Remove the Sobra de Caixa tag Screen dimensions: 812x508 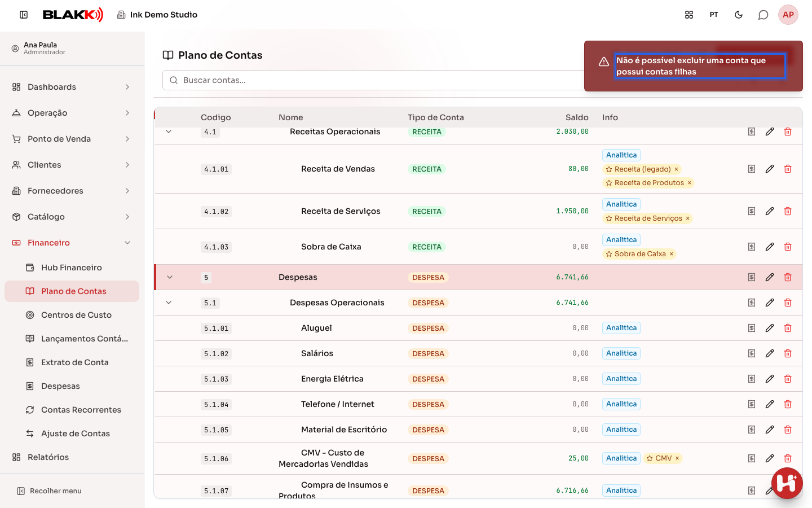672,254
